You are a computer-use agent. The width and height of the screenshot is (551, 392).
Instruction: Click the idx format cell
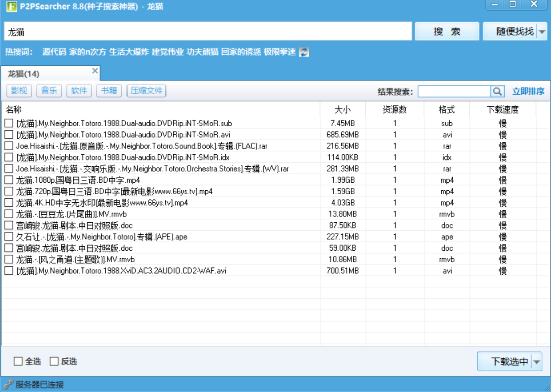(447, 157)
